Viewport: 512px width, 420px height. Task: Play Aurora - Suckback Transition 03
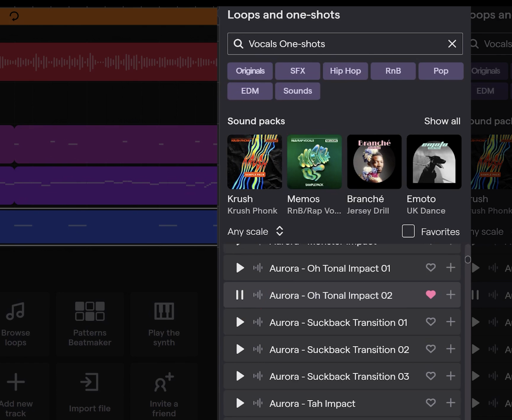coord(240,376)
